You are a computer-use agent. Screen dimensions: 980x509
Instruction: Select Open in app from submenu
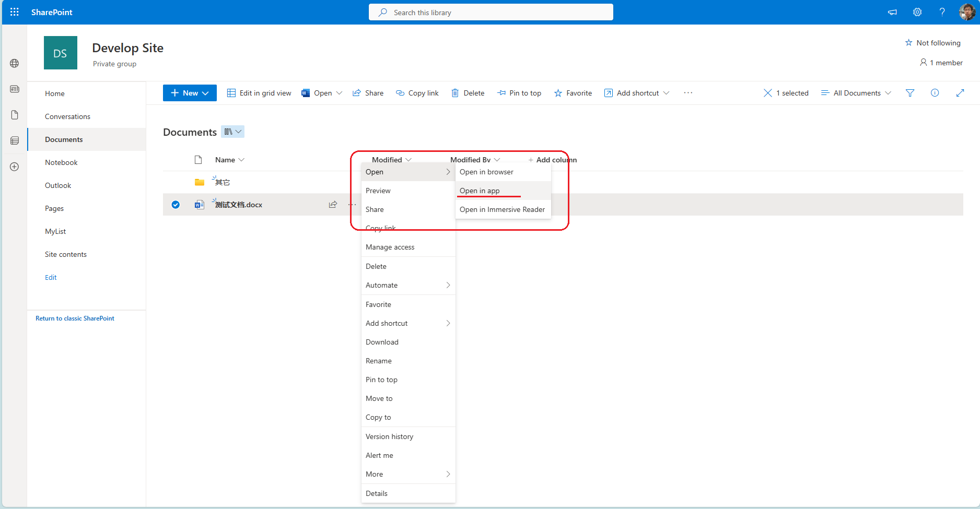[480, 191]
